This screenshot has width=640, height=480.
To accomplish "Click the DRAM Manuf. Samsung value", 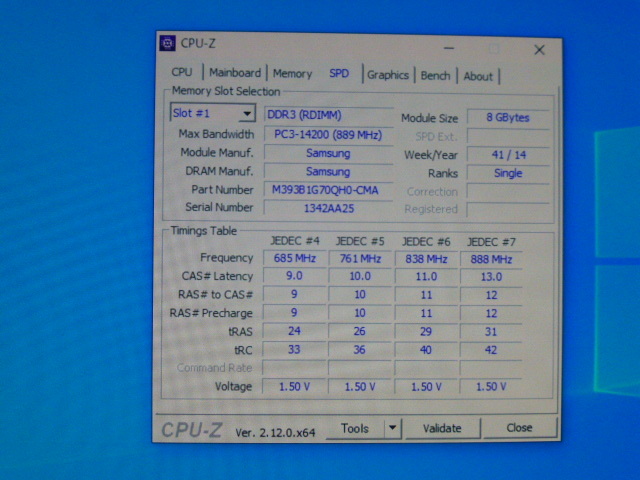I will pyautogui.click(x=329, y=172).
